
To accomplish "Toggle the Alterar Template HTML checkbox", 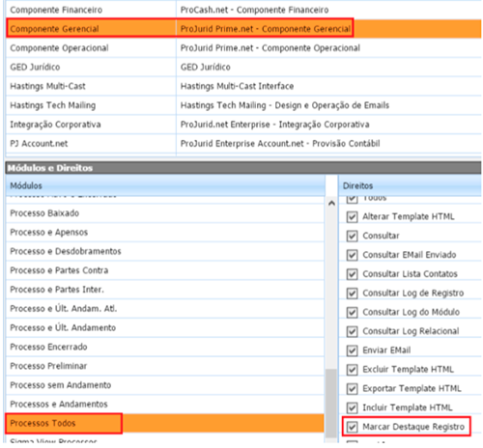I will pyautogui.click(x=352, y=217).
